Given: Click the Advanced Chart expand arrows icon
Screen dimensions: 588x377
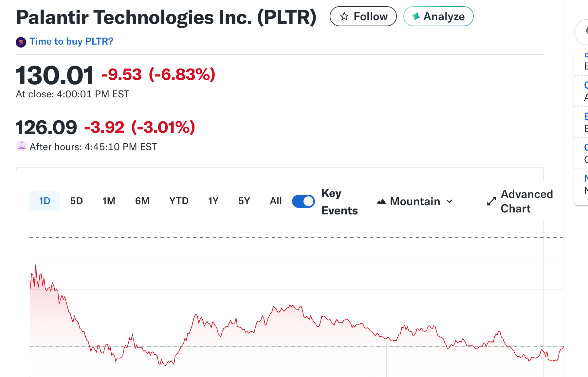Looking at the screenshot, I should (x=491, y=201).
